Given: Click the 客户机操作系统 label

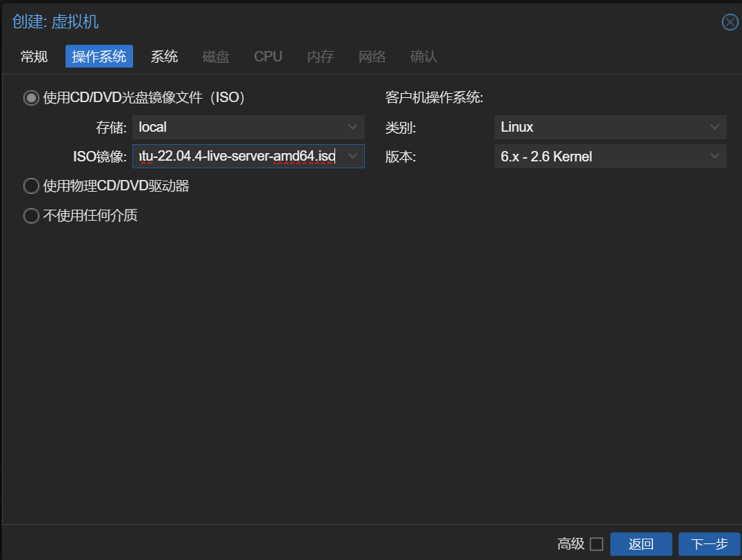Looking at the screenshot, I should [434, 97].
